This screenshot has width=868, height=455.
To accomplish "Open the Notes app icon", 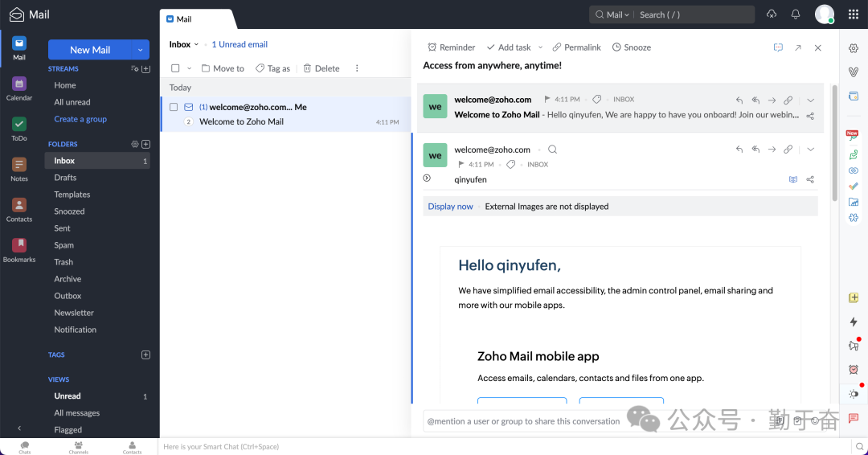I will tap(19, 168).
